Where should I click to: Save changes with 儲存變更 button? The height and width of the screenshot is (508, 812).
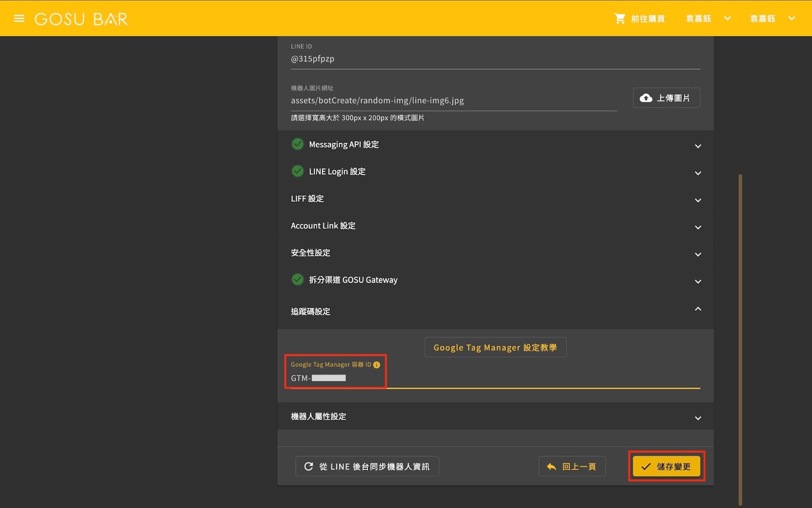(x=666, y=466)
